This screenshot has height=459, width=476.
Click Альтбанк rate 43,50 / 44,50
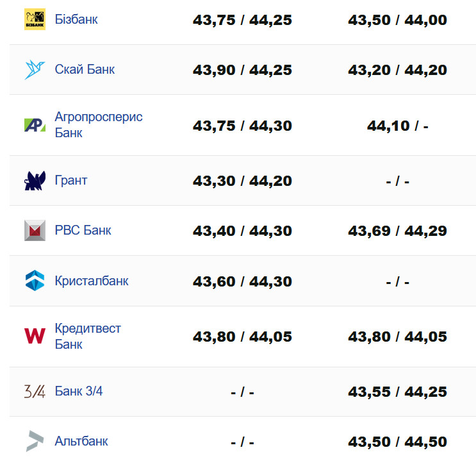click(397, 442)
